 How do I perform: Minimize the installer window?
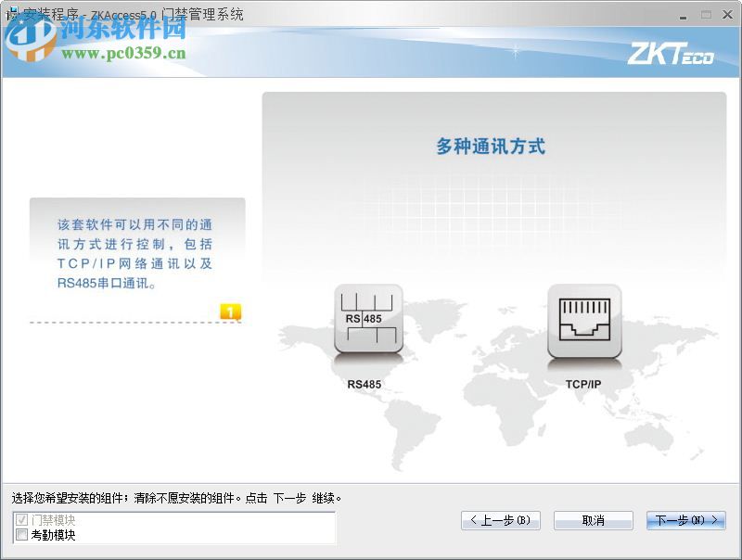point(683,14)
